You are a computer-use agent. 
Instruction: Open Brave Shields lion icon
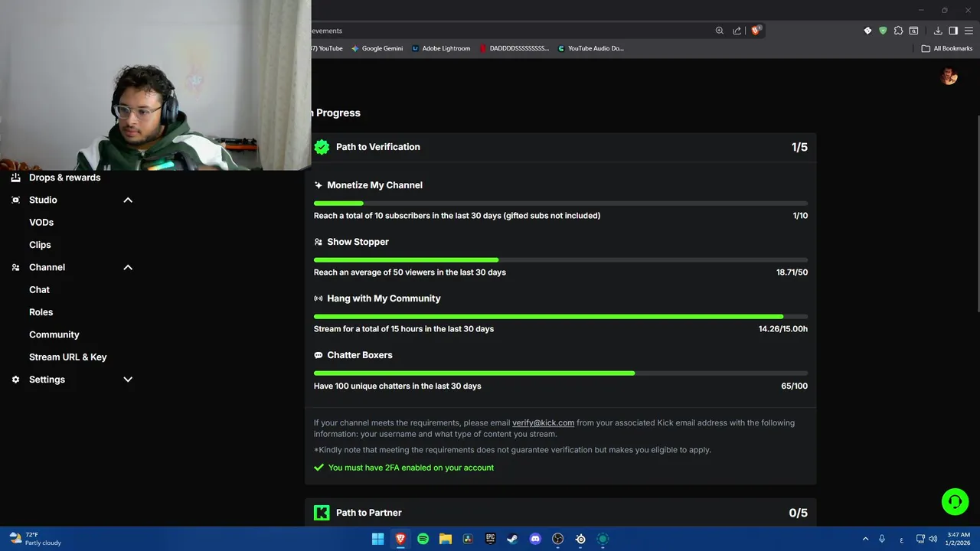(x=756, y=31)
